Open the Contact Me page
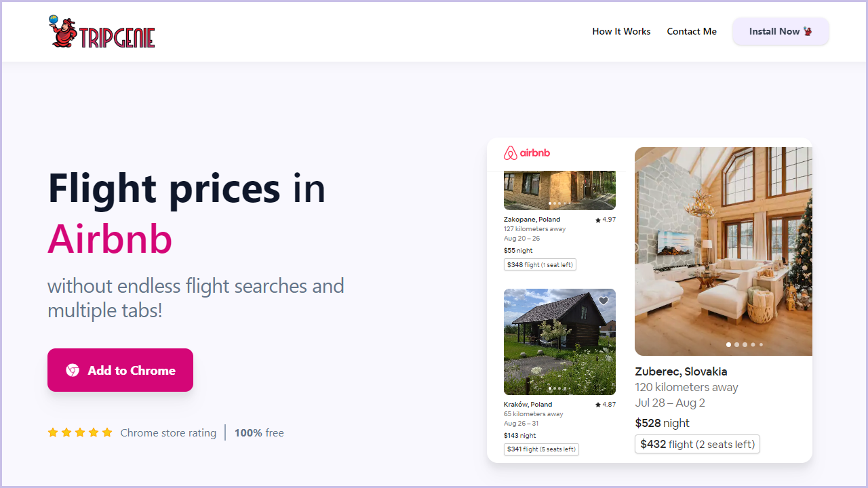This screenshot has width=868, height=488. click(692, 31)
